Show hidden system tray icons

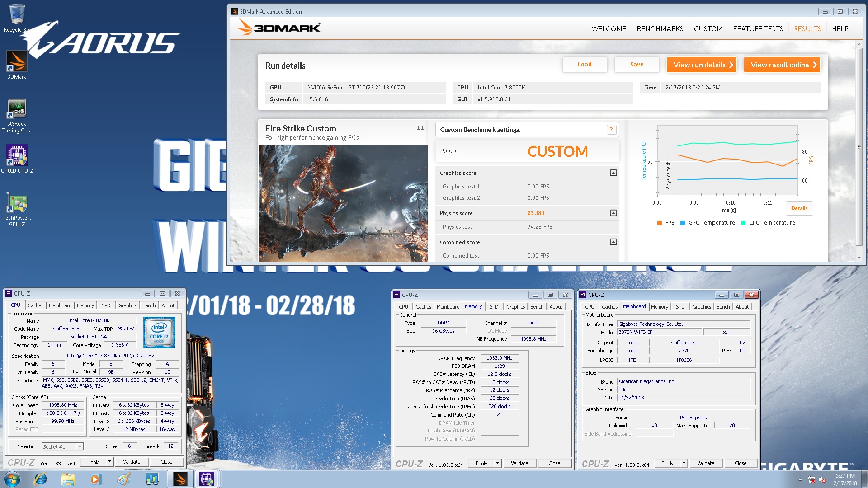point(800,479)
